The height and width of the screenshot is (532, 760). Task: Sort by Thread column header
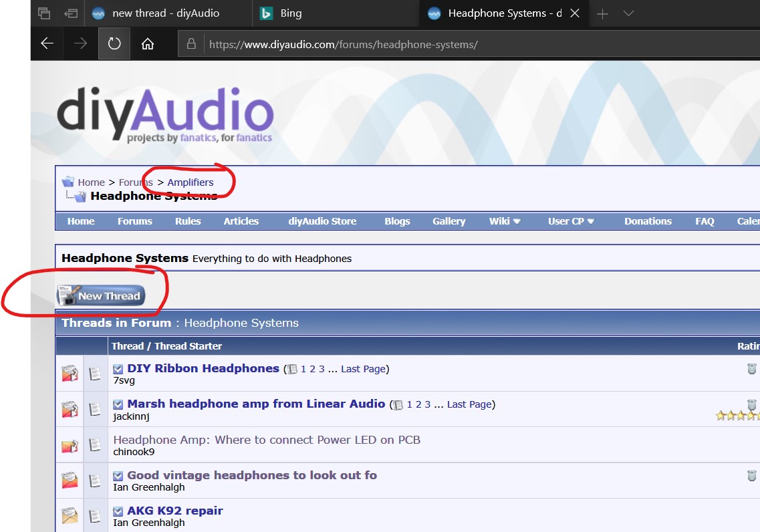[128, 346]
